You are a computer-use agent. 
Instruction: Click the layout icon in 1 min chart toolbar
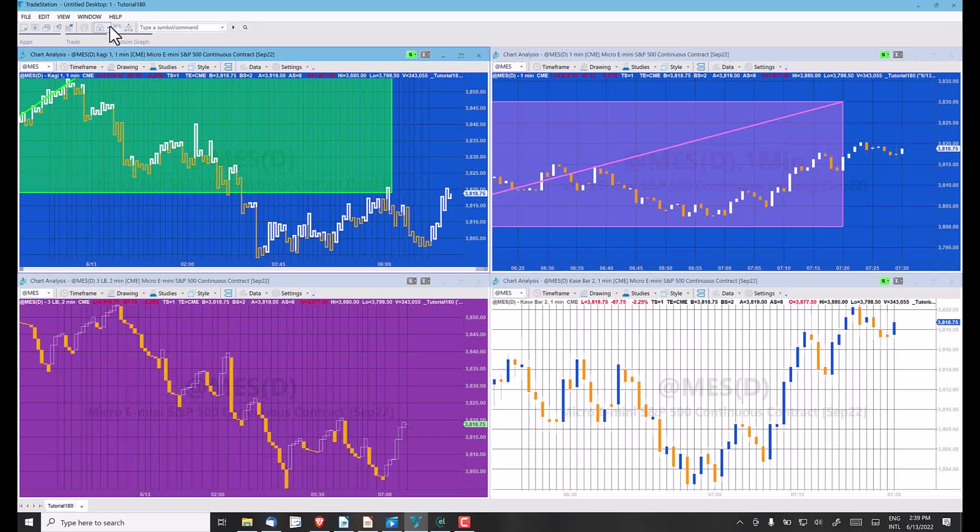(701, 67)
